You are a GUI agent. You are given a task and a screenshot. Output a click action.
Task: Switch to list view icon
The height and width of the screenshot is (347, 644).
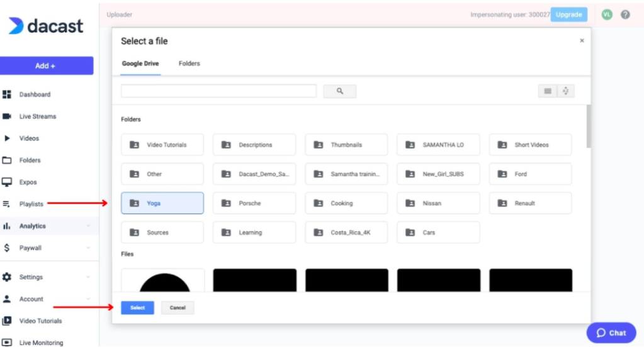[x=548, y=91]
